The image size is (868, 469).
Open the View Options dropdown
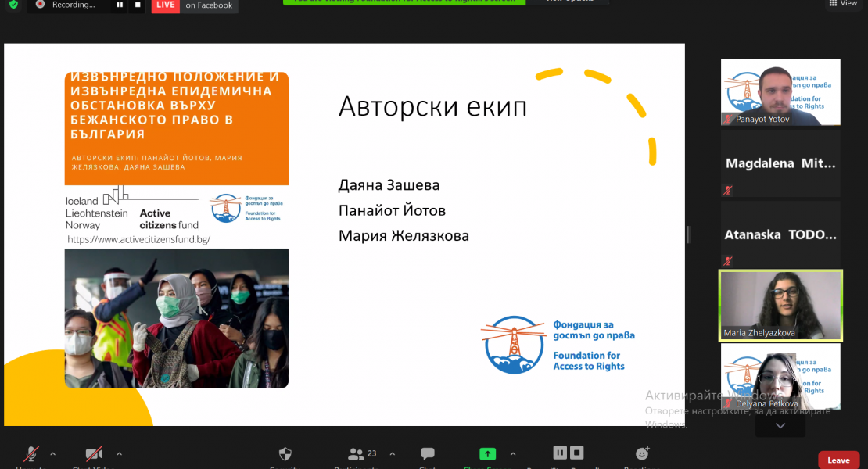click(569, 2)
